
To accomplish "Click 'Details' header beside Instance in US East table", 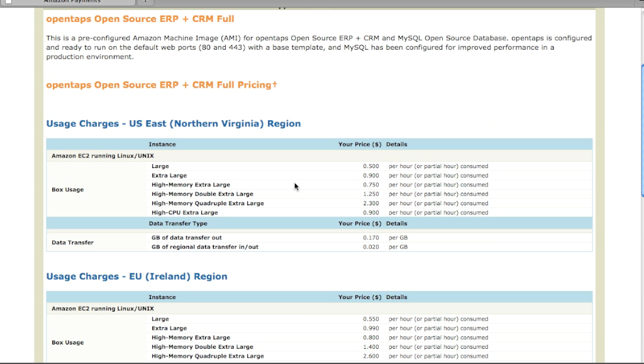I will click(397, 144).
